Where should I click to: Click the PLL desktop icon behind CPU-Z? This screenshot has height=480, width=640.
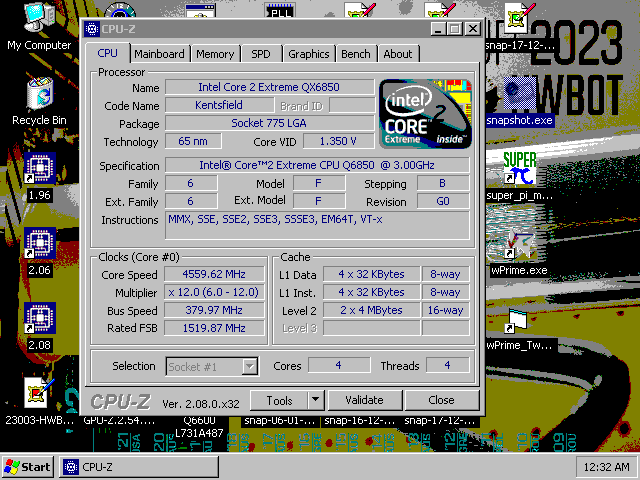[280, 11]
